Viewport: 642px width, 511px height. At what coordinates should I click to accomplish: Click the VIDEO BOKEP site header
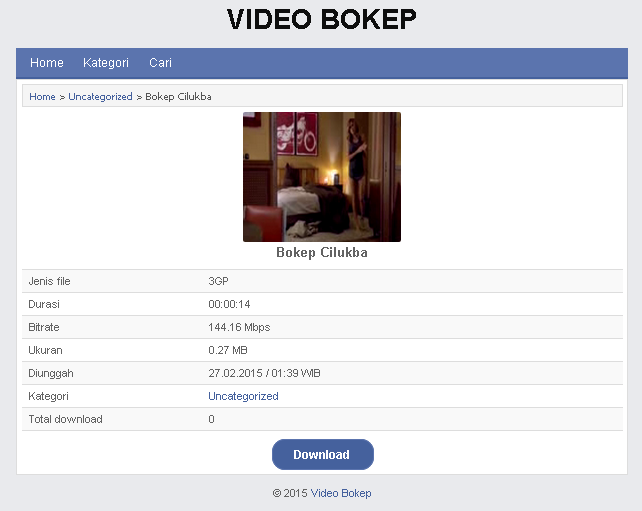pyautogui.click(x=321, y=19)
